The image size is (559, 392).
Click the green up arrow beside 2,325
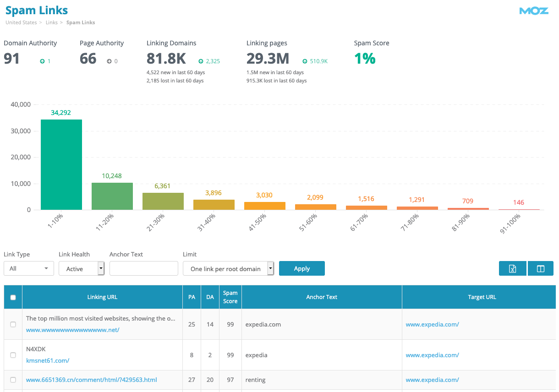(x=201, y=61)
